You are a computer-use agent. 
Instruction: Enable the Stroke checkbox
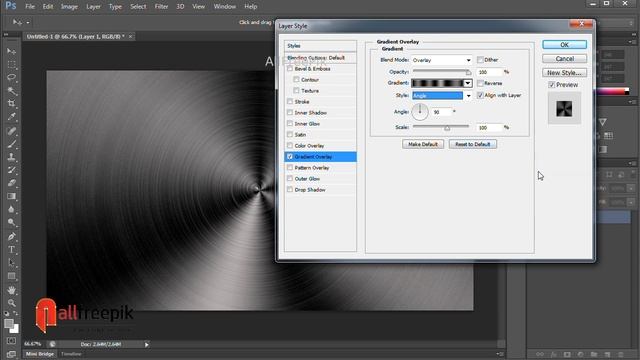290,101
